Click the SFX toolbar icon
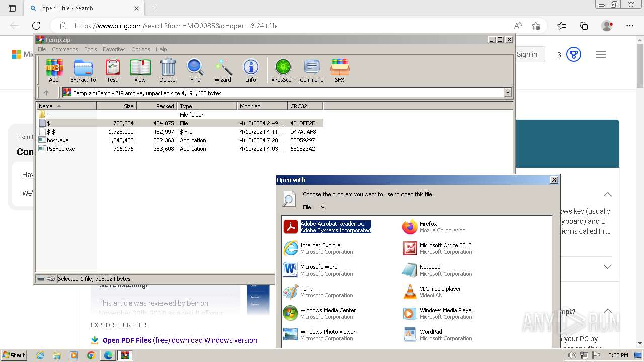 [x=340, y=70]
